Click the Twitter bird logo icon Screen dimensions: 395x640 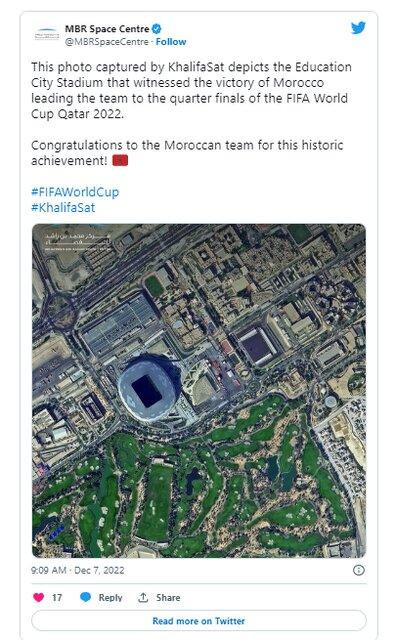tap(358, 28)
